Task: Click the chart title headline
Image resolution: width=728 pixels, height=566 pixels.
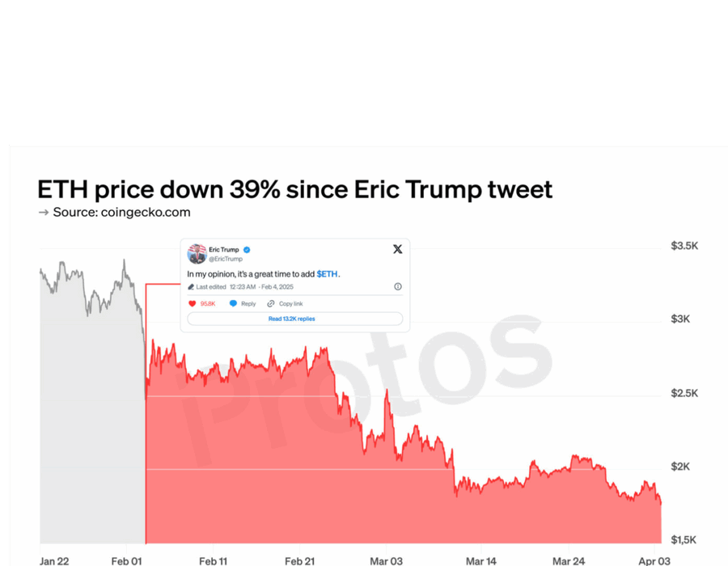Action: 294,189
